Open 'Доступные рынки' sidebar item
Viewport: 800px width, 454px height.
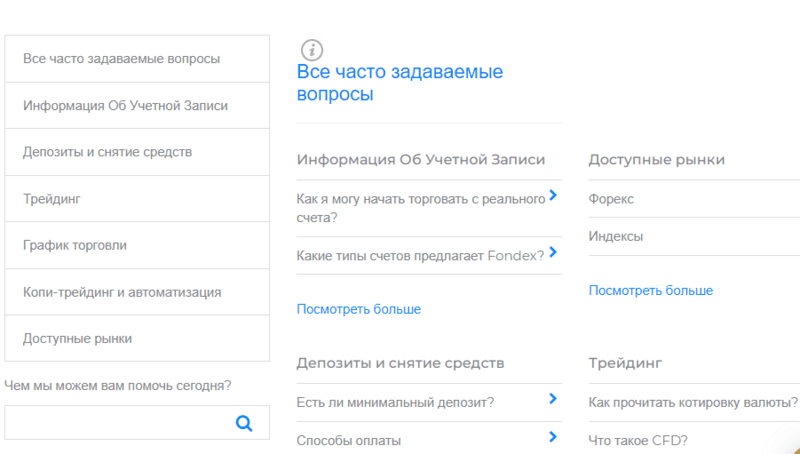click(x=137, y=338)
